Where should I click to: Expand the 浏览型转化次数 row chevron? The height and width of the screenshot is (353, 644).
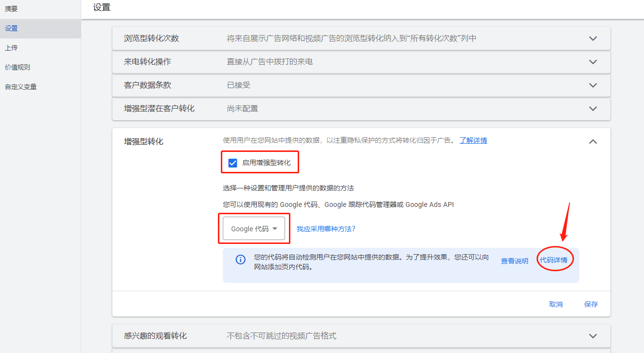tap(592, 38)
